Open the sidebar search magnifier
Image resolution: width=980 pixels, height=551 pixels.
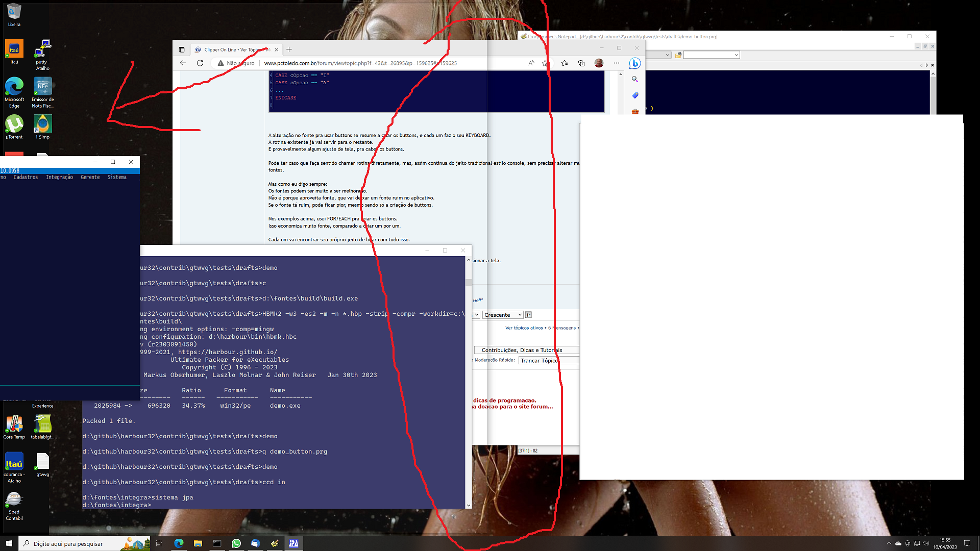pos(634,79)
